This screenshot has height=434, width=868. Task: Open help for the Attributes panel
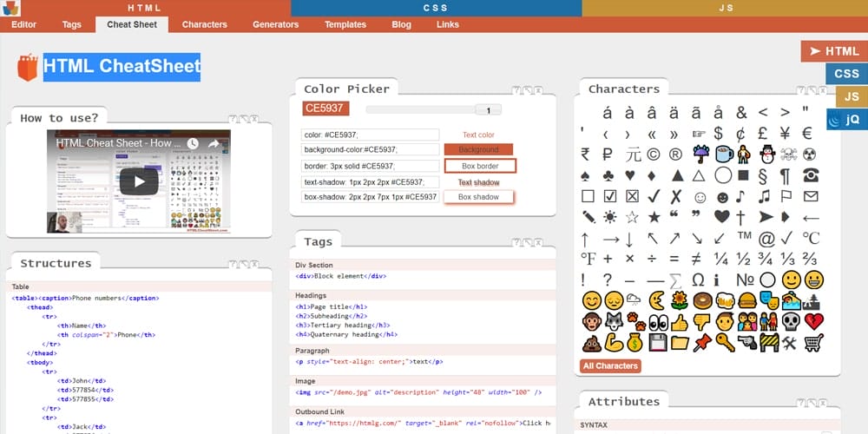coord(800,403)
